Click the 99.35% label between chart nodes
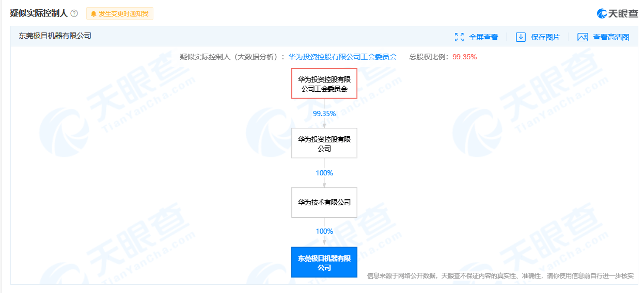The width and height of the screenshot is (644, 293). coord(324,113)
